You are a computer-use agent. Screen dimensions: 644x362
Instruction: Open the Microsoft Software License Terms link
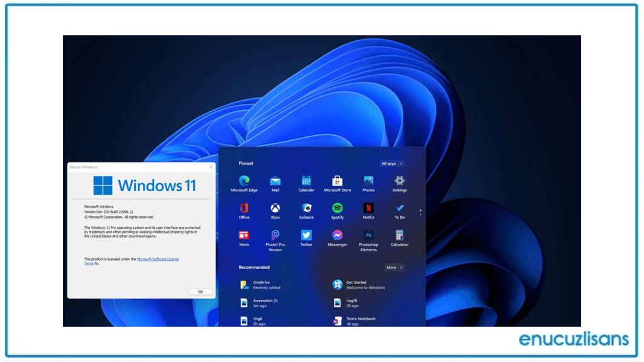pyautogui.click(x=158, y=258)
